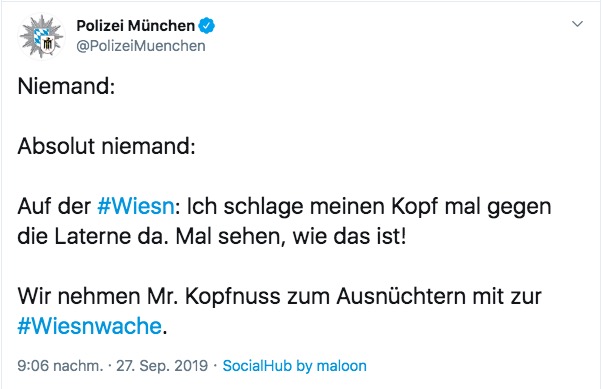This screenshot has width=602, height=389.
Task: Follow the #Wiesnwache hashtag link
Action: point(89,326)
